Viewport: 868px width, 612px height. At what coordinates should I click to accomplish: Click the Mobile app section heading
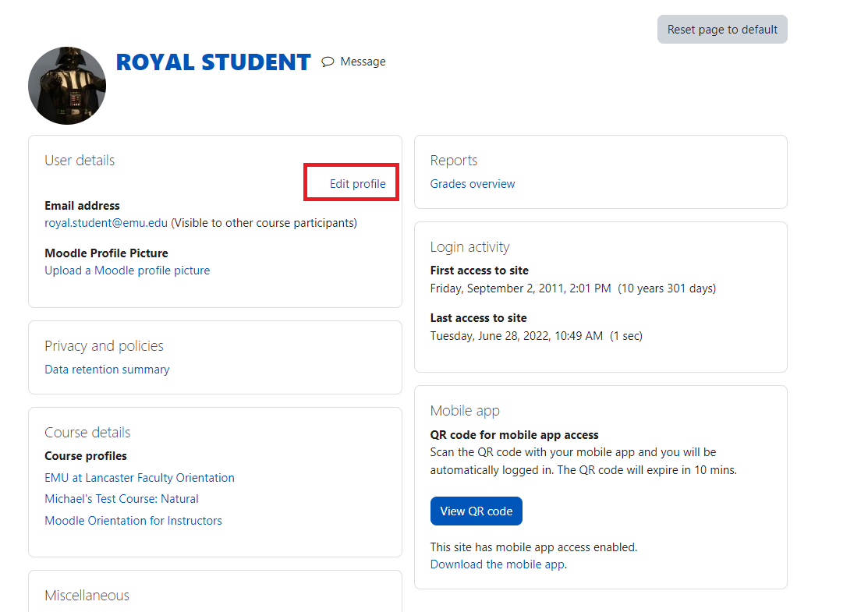(x=465, y=411)
